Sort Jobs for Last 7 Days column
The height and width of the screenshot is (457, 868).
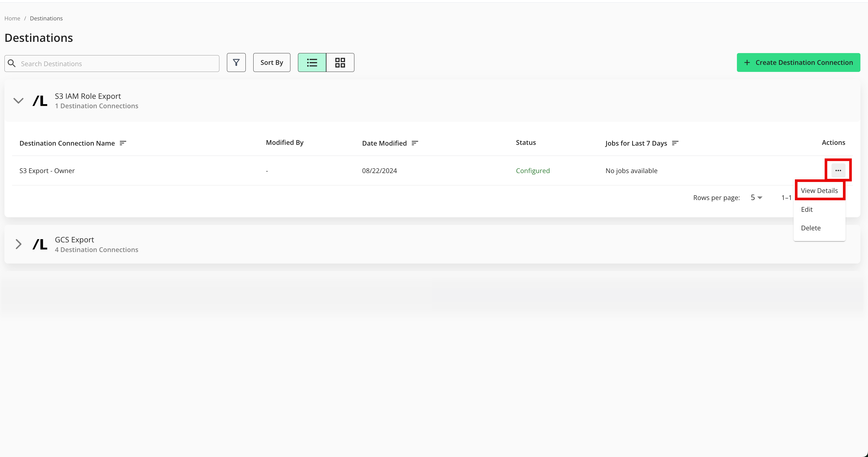click(675, 143)
